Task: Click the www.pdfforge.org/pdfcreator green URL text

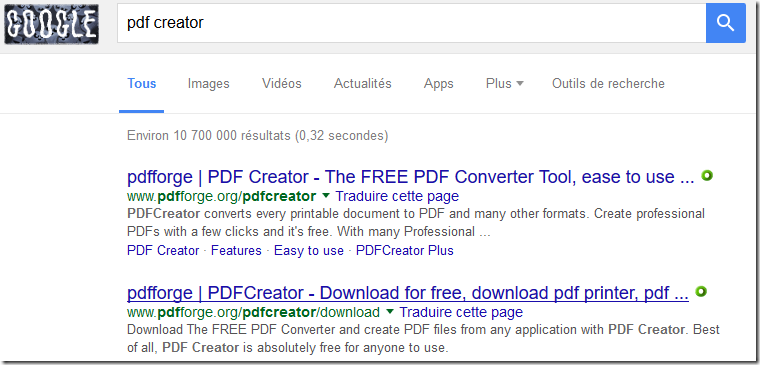Action: pos(222,196)
